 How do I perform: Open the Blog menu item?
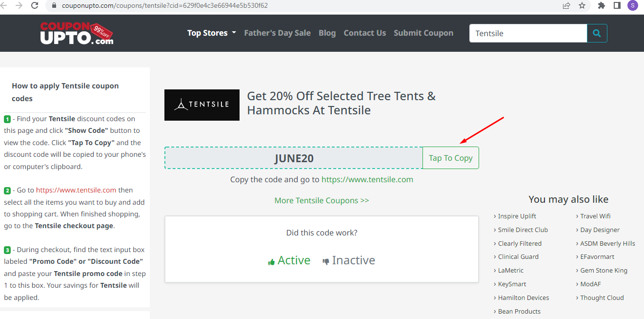pos(327,33)
